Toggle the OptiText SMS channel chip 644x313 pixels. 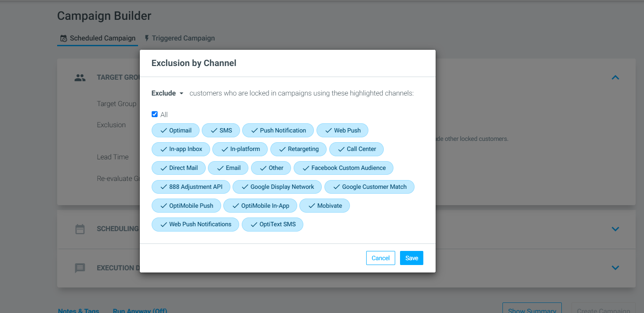coord(273,224)
